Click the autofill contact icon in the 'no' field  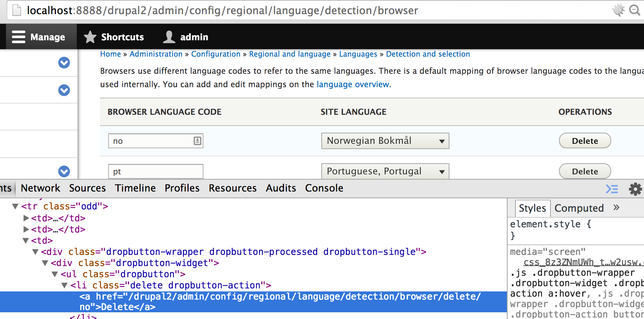(197, 141)
